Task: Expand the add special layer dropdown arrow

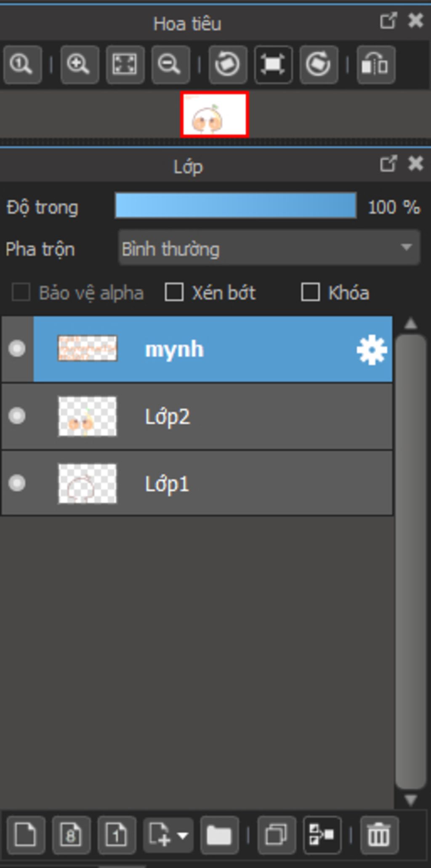Action: (183, 835)
